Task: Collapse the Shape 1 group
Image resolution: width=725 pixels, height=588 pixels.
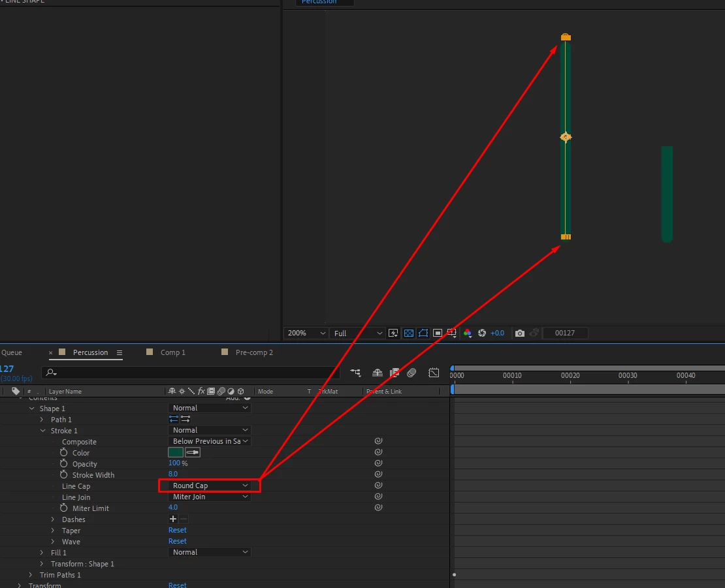Action: (32, 409)
